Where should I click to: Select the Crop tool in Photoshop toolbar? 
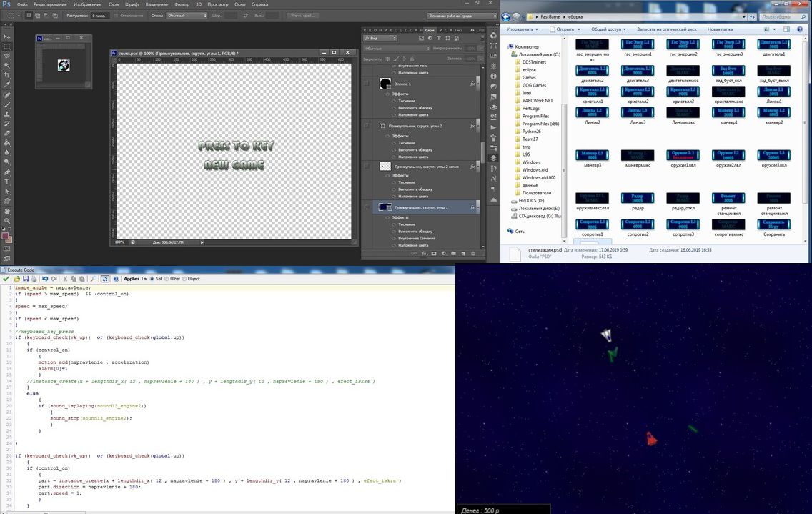7,75
